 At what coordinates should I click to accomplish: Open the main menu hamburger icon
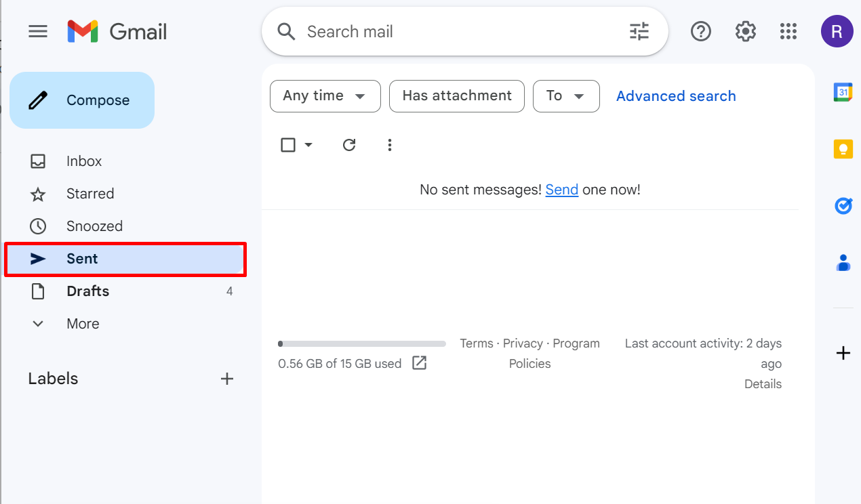pyautogui.click(x=38, y=31)
